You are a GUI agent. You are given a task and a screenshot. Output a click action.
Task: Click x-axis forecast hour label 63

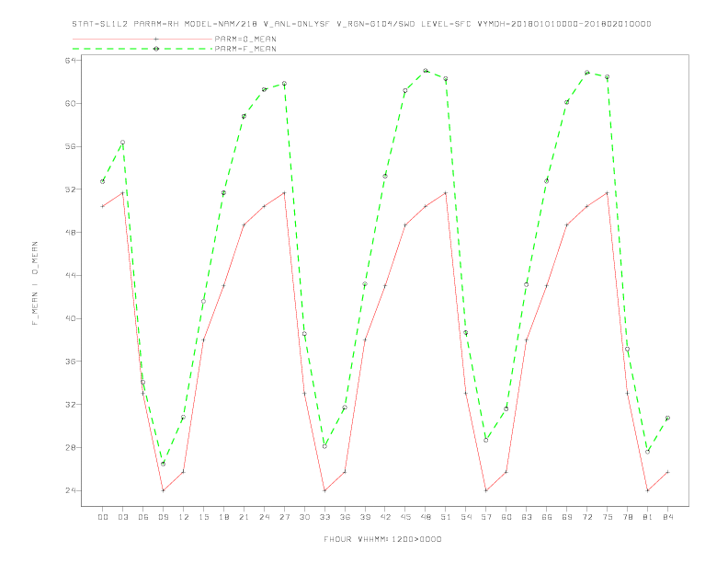527,517
